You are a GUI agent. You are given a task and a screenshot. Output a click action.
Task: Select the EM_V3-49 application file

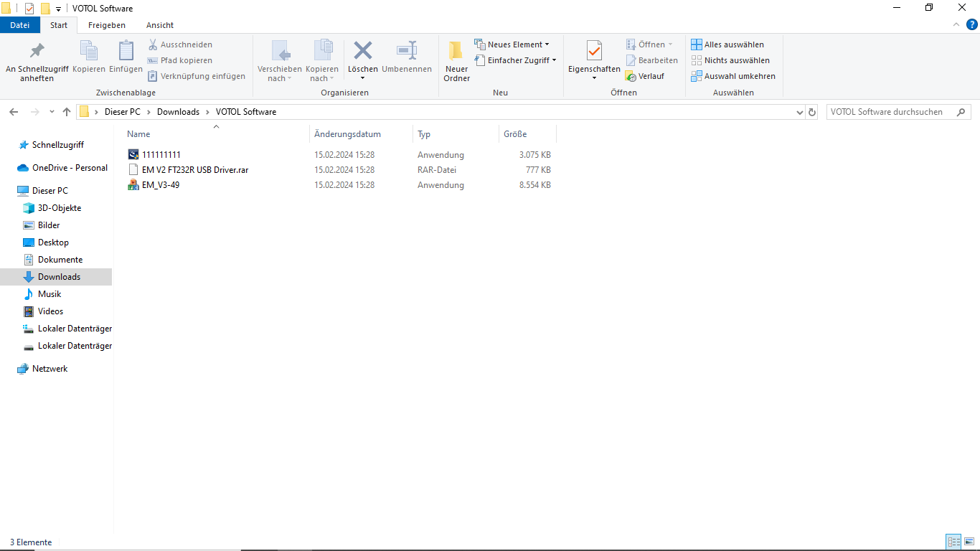(161, 185)
